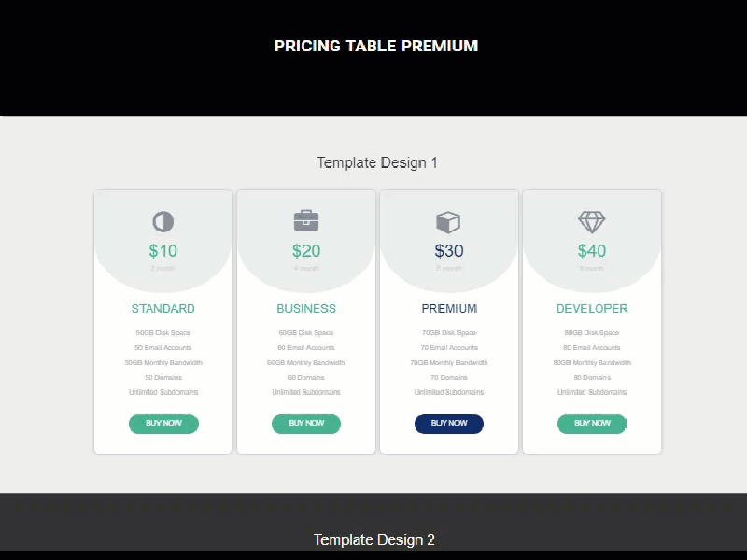Screen dimensions: 747x560
Task: Click the BUSINESS plan title
Action: point(306,308)
